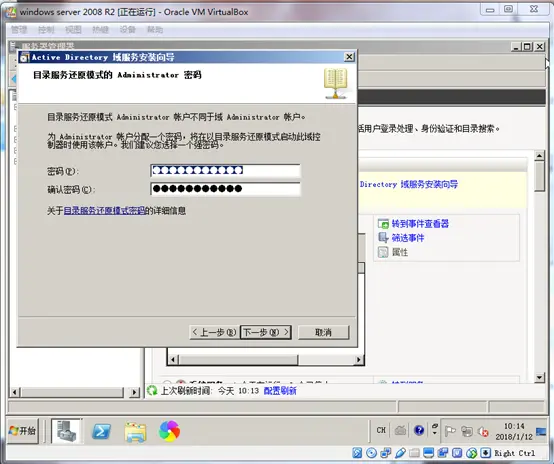The width and height of the screenshot is (554, 464).
Task: Click the VirtualBox mouse integration indicator
Action: (x=471, y=453)
